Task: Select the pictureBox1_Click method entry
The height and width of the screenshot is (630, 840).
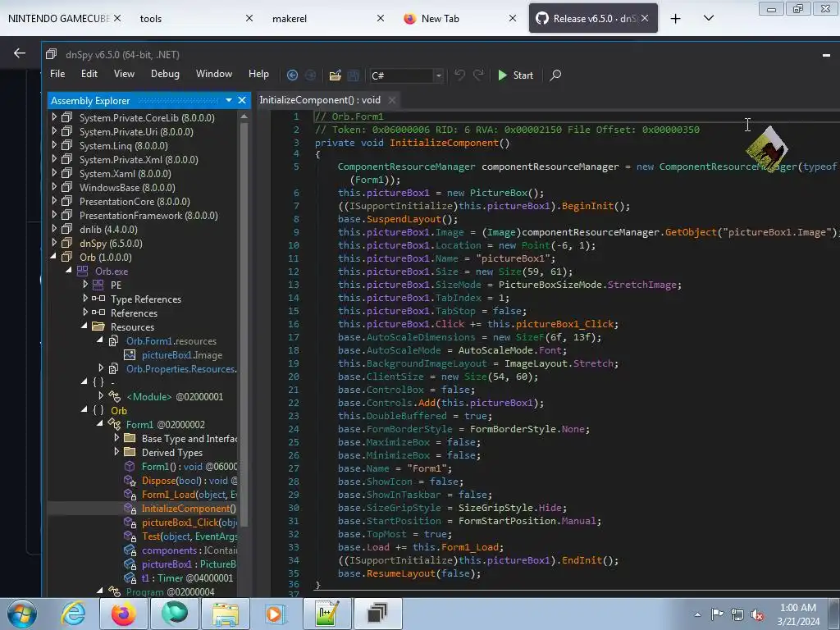Action: (x=189, y=523)
